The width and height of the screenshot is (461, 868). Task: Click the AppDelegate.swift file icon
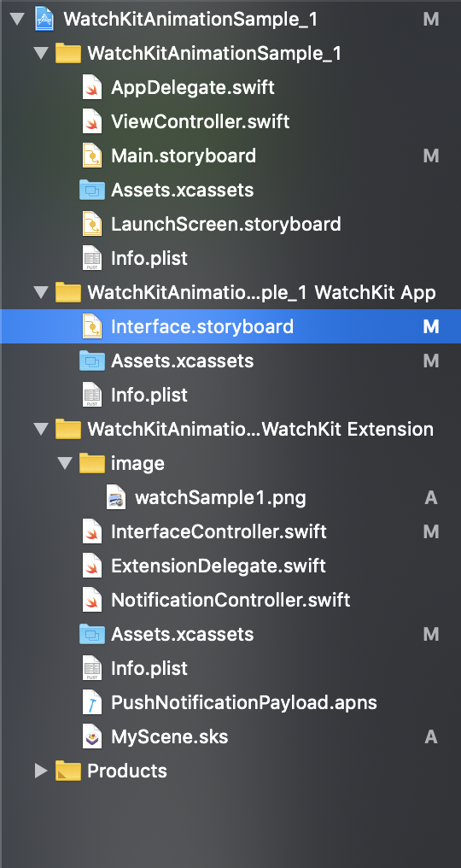pos(92,87)
